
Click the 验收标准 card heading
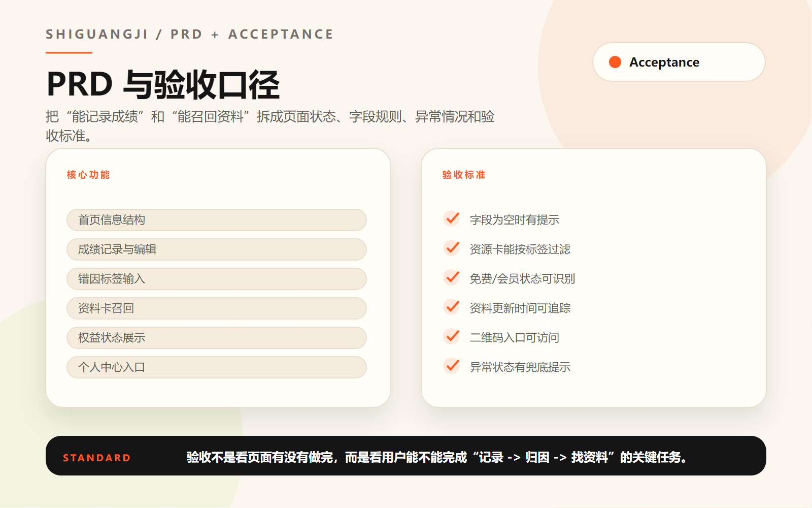[464, 175]
